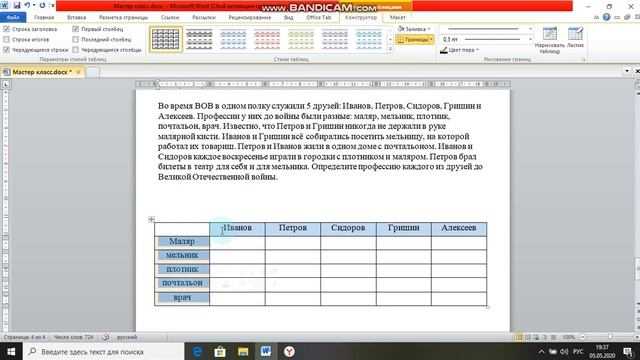Select the Draw Table tool (Нарисовать таблицу)
Screen dimensions: 640x360
tap(549, 40)
